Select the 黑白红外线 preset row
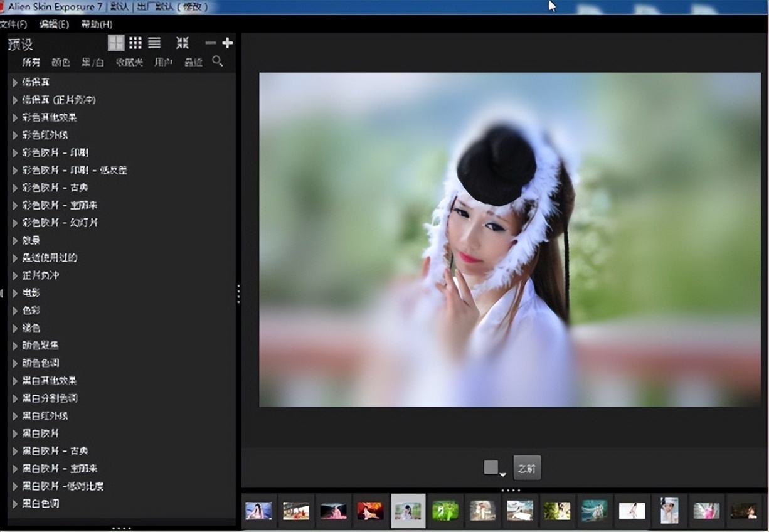Screen dimensions: 769x532 pyautogui.click(x=122, y=416)
